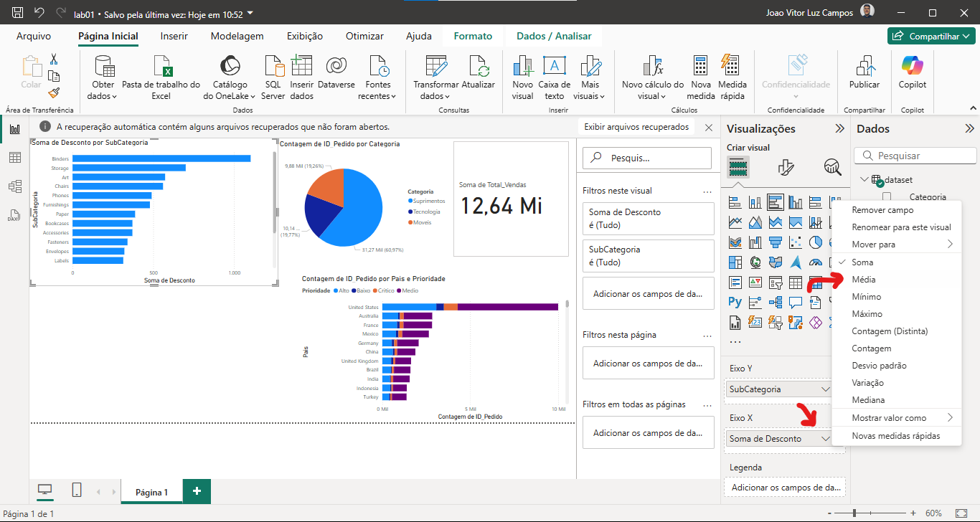
Task: Open Model view in the left sidebar
Action: [14, 186]
